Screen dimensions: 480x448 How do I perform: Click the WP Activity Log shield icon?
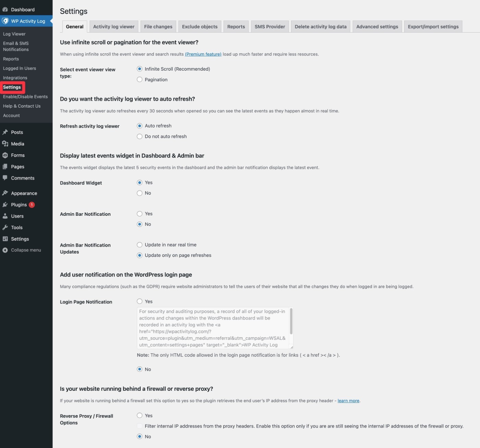[5, 21]
